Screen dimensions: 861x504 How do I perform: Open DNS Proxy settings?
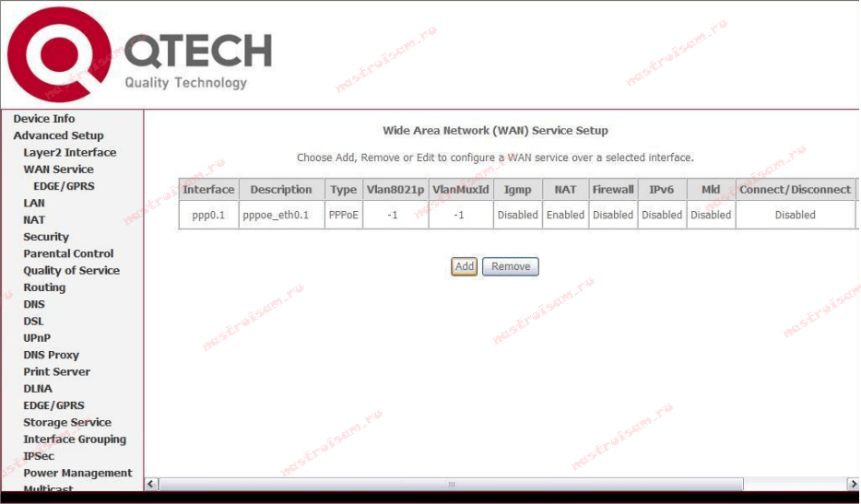(51, 355)
